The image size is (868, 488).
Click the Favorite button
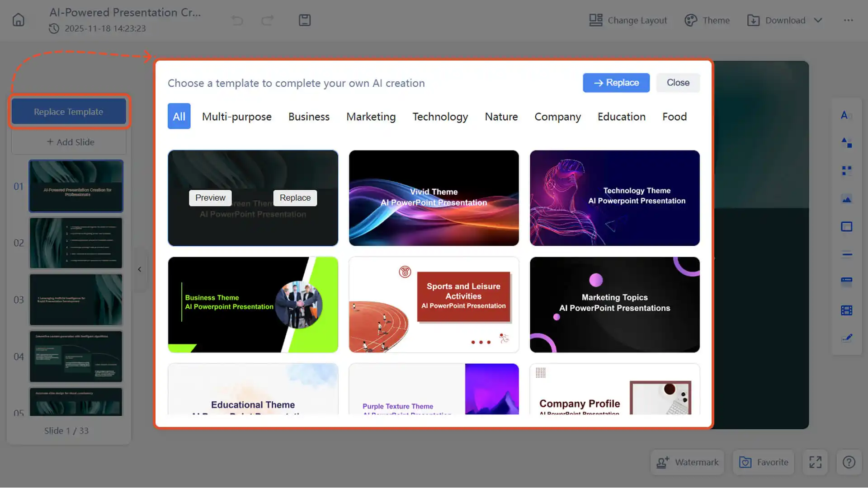(764, 462)
